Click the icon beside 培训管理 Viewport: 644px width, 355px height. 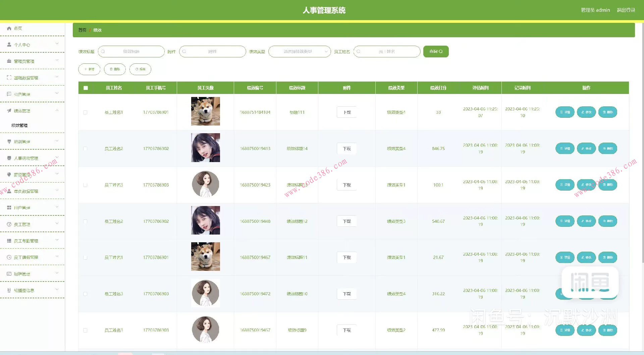point(9,142)
